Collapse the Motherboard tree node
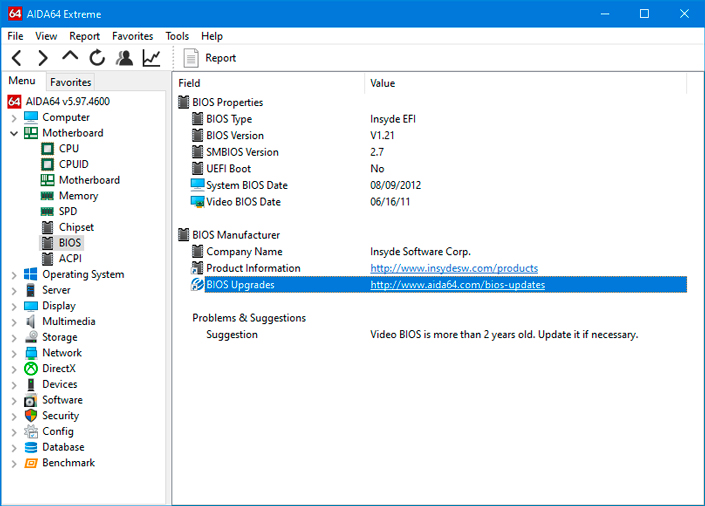Image resolution: width=705 pixels, height=506 pixels. pos(14,133)
